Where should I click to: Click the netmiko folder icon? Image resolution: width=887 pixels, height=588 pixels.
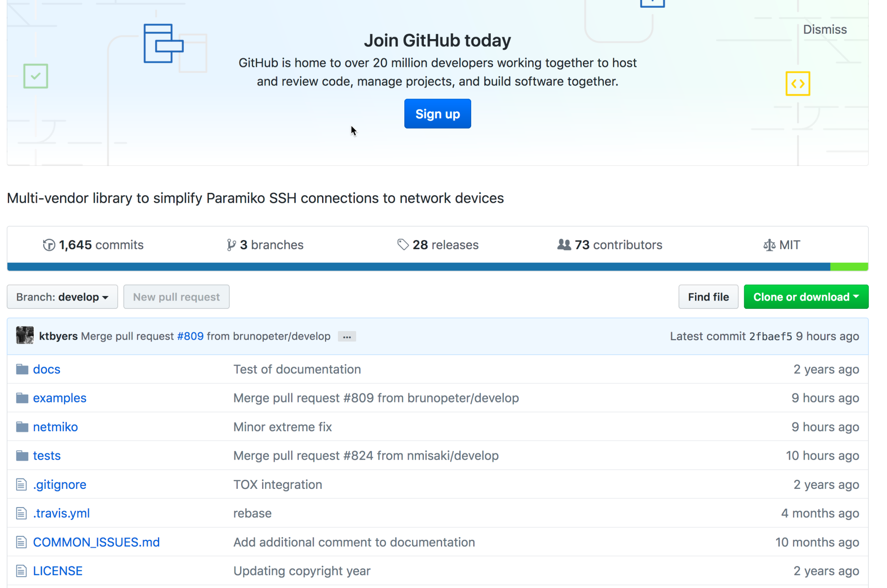tap(22, 427)
